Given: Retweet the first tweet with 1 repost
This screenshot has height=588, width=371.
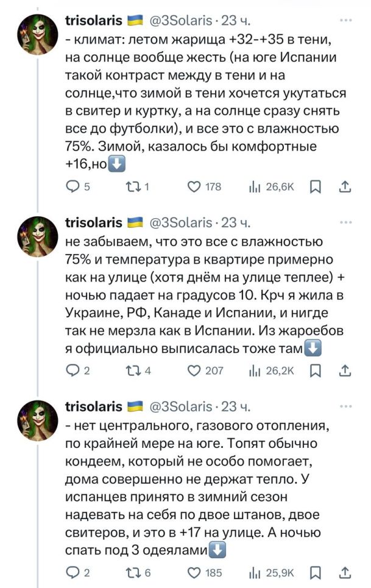Looking at the screenshot, I should click(133, 186).
